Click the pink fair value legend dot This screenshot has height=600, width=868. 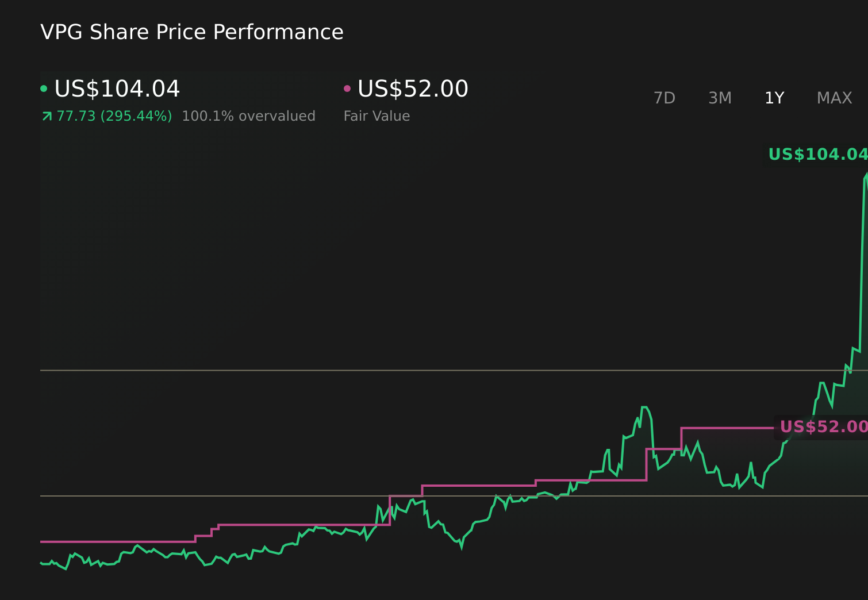click(x=347, y=89)
